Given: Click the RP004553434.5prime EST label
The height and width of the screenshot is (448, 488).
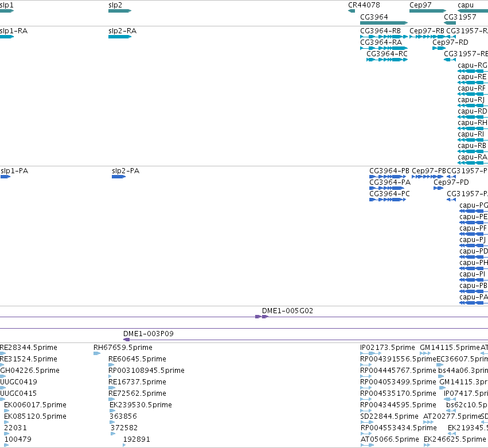Looking at the screenshot, I should (399, 428).
